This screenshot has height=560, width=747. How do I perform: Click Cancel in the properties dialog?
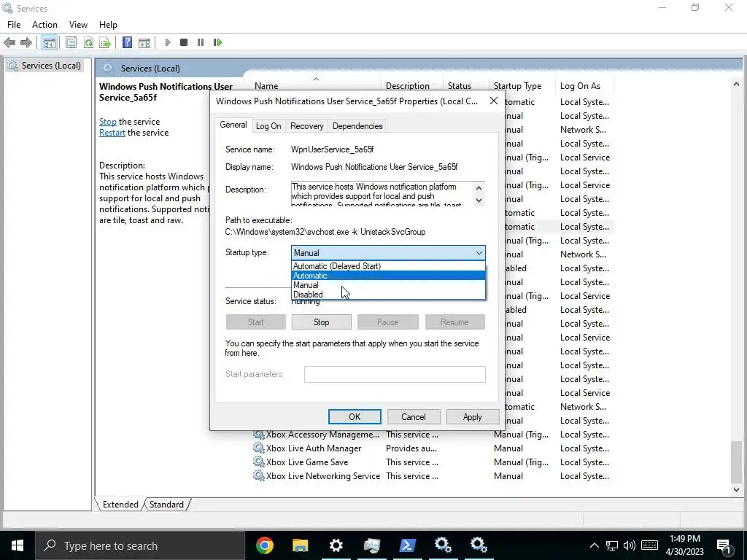(413, 416)
